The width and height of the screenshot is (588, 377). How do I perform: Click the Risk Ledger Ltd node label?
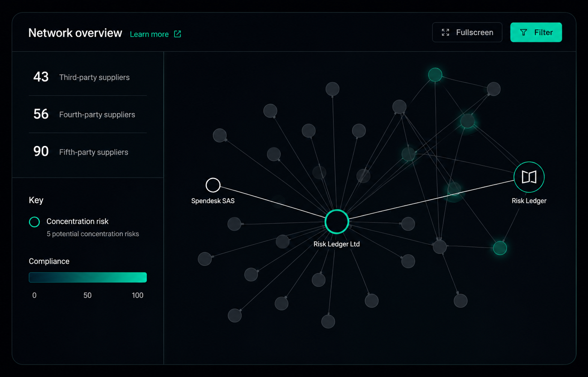pyautogui.click(x=336, y=244)
